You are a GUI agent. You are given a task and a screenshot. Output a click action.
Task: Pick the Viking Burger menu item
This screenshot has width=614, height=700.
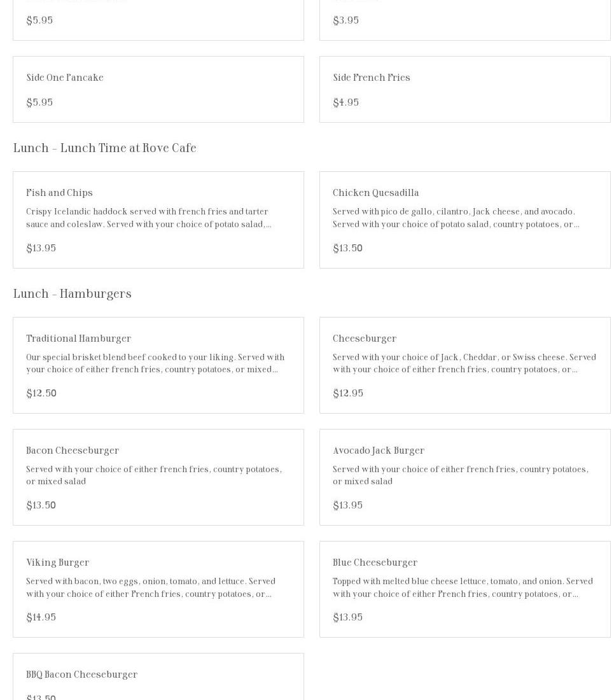(58, 563)
